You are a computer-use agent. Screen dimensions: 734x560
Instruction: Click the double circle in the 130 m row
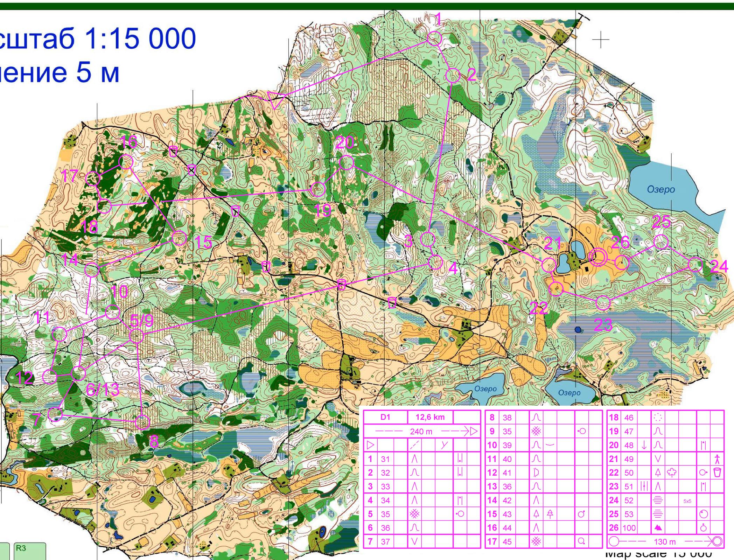pos(717,542)
